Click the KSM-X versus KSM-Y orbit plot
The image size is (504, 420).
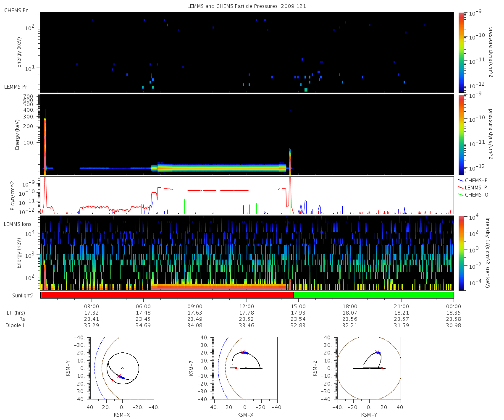122,368
